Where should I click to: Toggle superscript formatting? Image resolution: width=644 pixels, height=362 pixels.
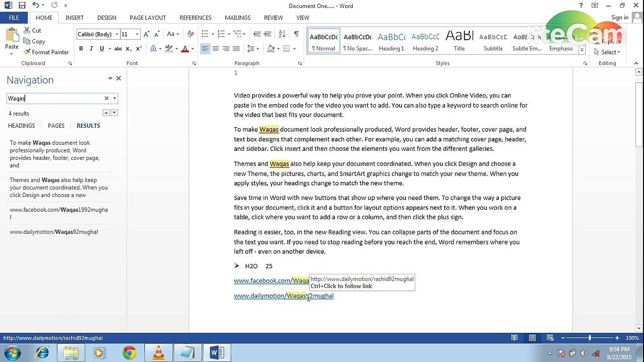(138, 49)
